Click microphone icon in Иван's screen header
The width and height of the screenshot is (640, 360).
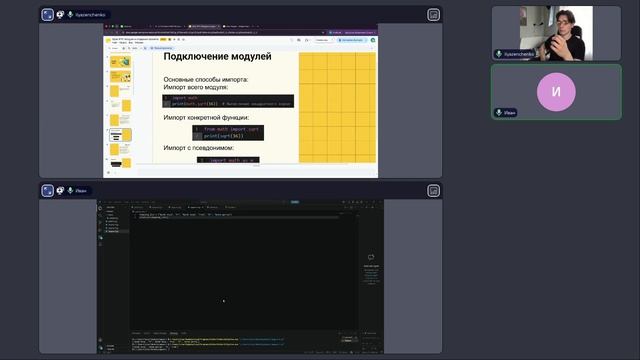(x=70, y=191)
